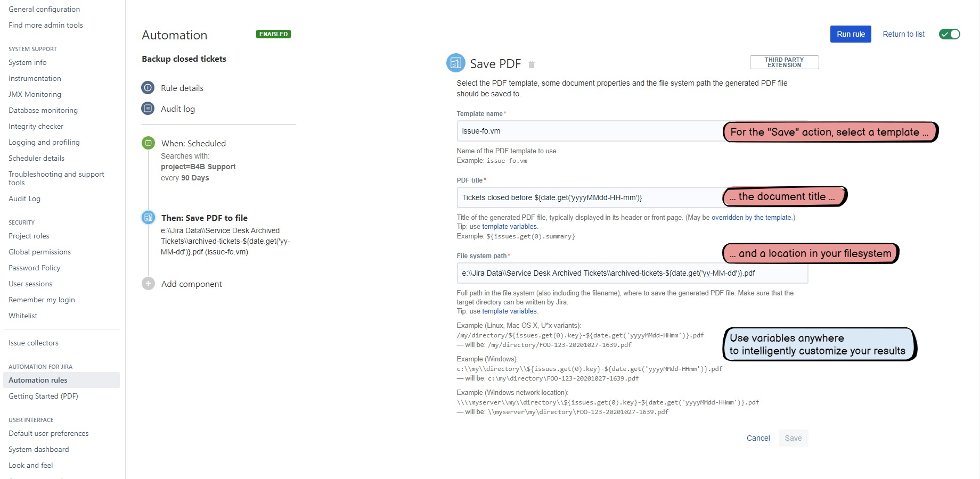Click the Add component plus icon
This screenshot has height=479, width=980.
(x=148, y=284)
